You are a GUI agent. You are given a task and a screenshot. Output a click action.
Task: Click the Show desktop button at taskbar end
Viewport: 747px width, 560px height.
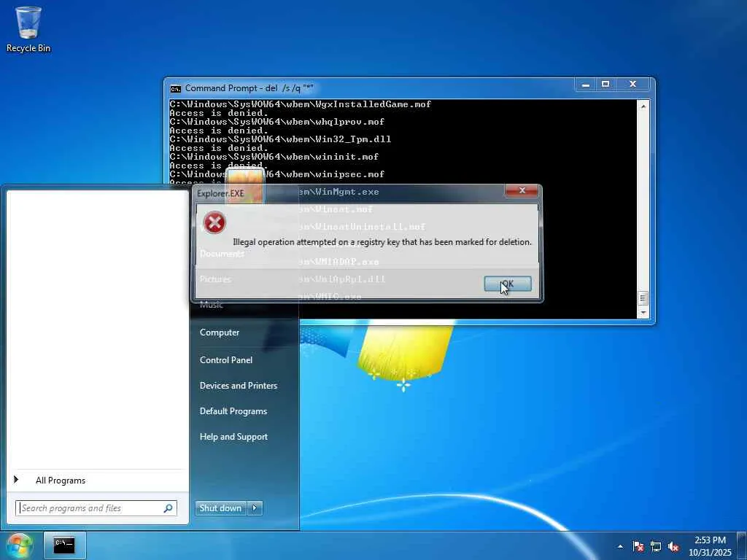[x=742, y=546]
